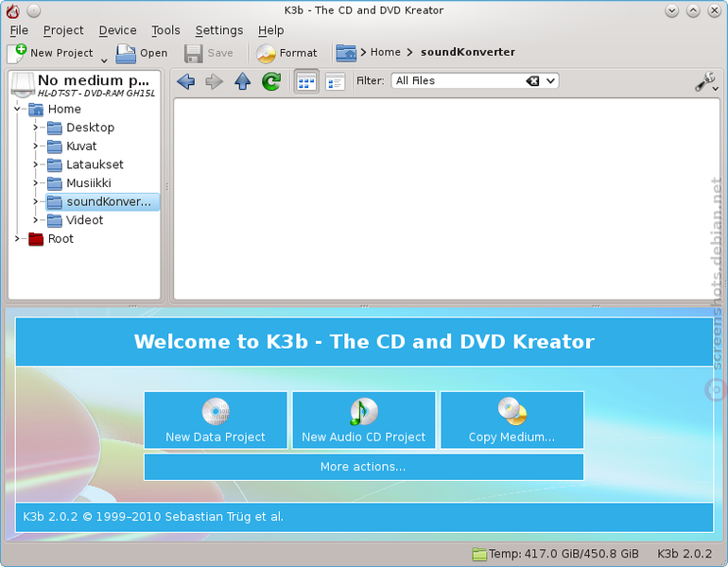
Task: Navigate back with the blue left arrow
Action: 185,81
